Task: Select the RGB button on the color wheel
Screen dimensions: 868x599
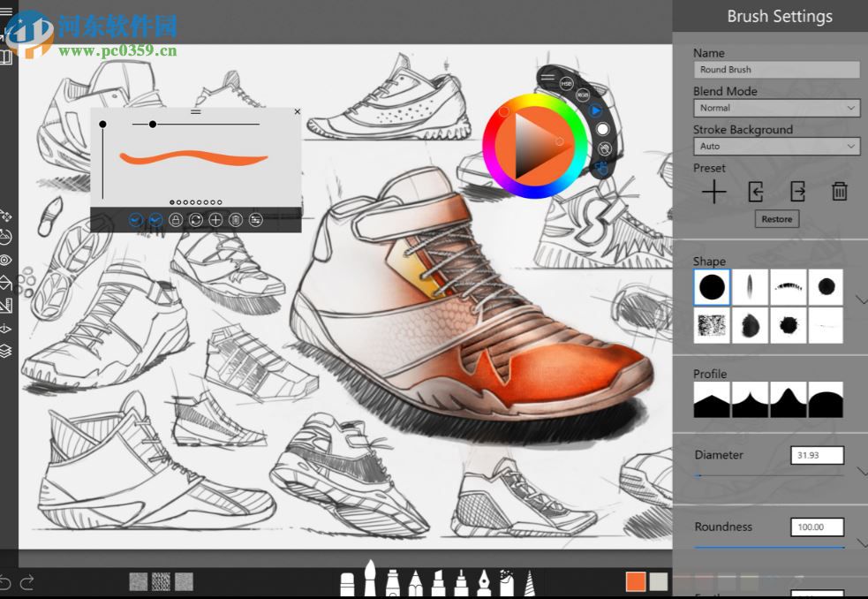Action: 583,95
